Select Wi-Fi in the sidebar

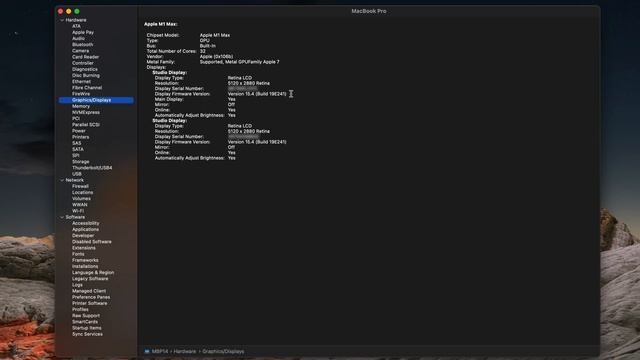(x=78, y=211)
